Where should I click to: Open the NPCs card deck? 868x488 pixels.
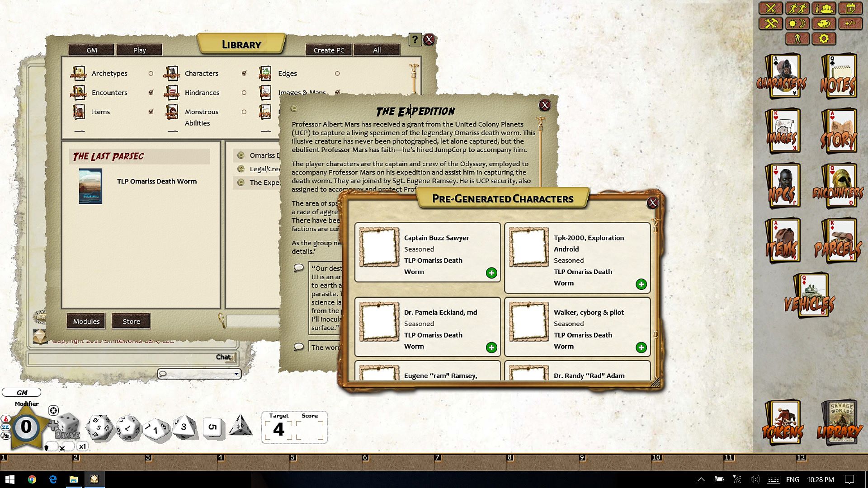click(783, 186)
